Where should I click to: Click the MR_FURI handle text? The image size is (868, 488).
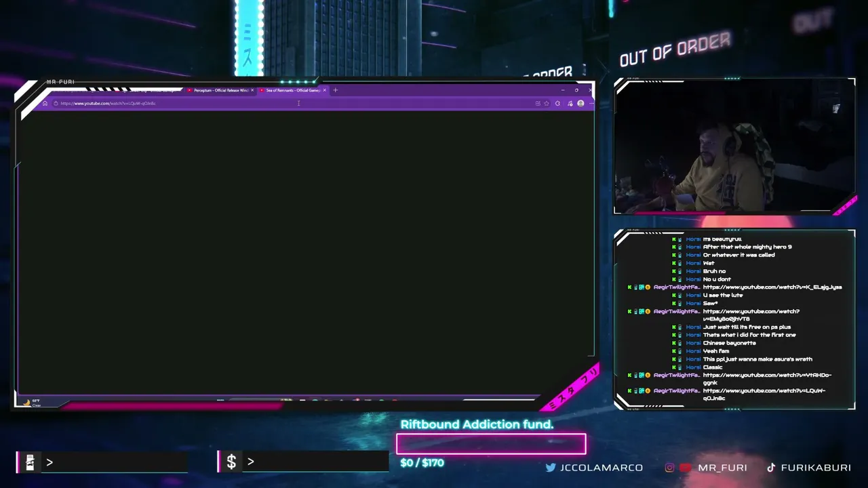(722, 468)
